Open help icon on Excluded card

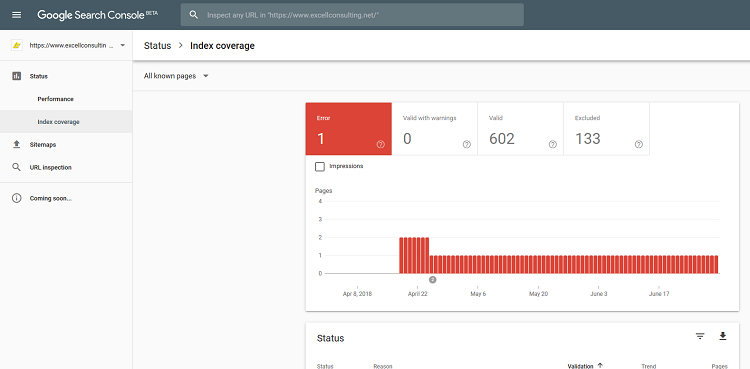coord(639,145)
